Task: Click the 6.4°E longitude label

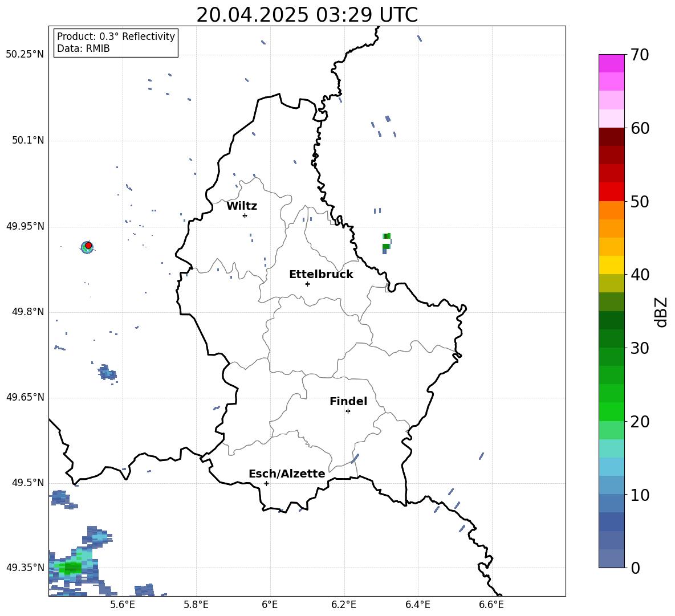Action: (417, 605)
